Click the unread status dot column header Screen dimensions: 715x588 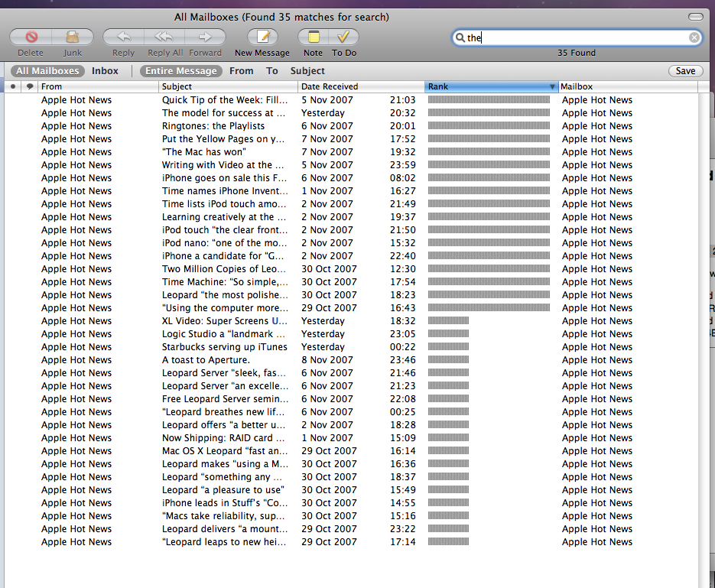tap(13, 86)
